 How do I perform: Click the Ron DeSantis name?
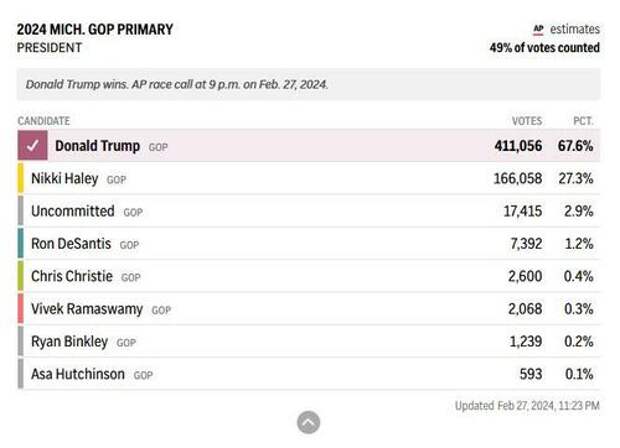pos(71,244)
